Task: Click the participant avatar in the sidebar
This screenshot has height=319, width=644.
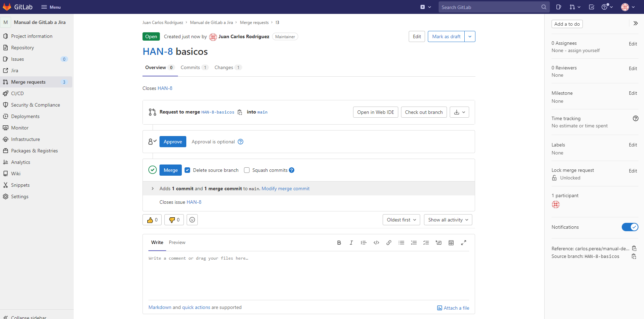Action: pyautogui.click(x=556, y=204)
